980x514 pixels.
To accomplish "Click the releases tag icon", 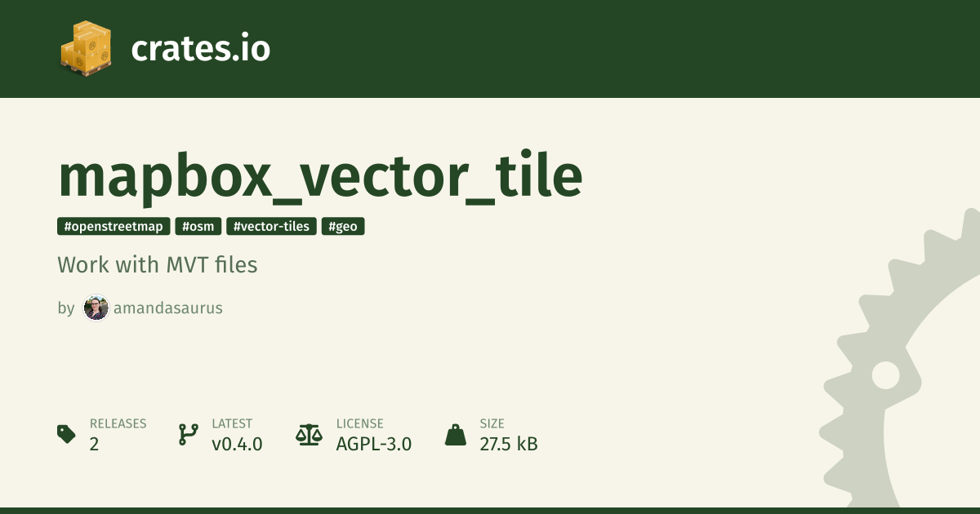I will (x=67, y=434).
